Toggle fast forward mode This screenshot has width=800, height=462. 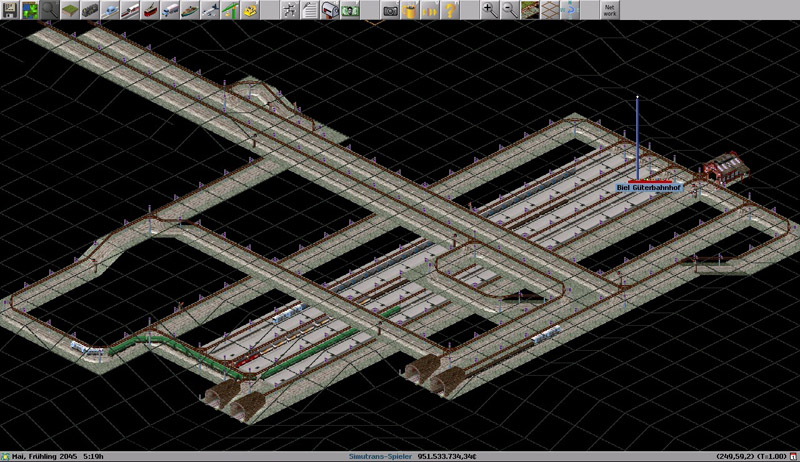[430, 10]
